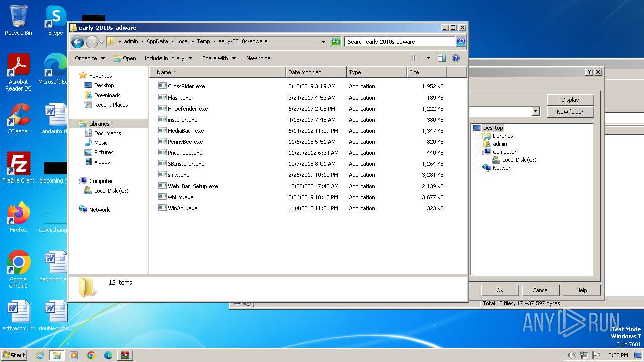Select smw.exe file

pos(178,175)
